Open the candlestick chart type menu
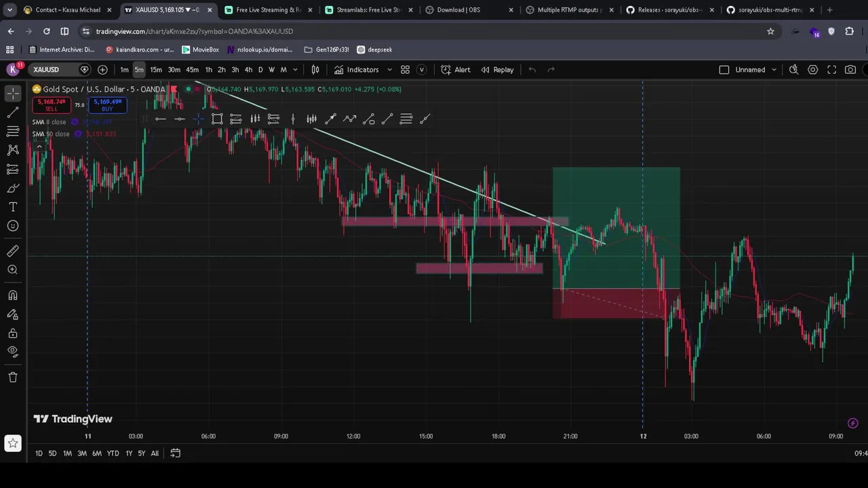 pos(315,70)
